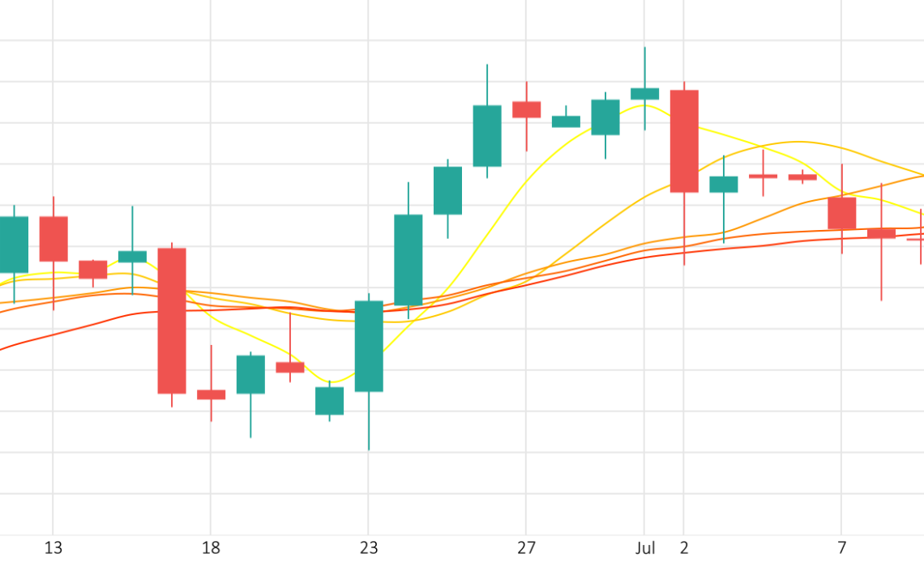924x575 pixels.
Task: Click the "23" date axis label
Action: click(x=369, y=548)
